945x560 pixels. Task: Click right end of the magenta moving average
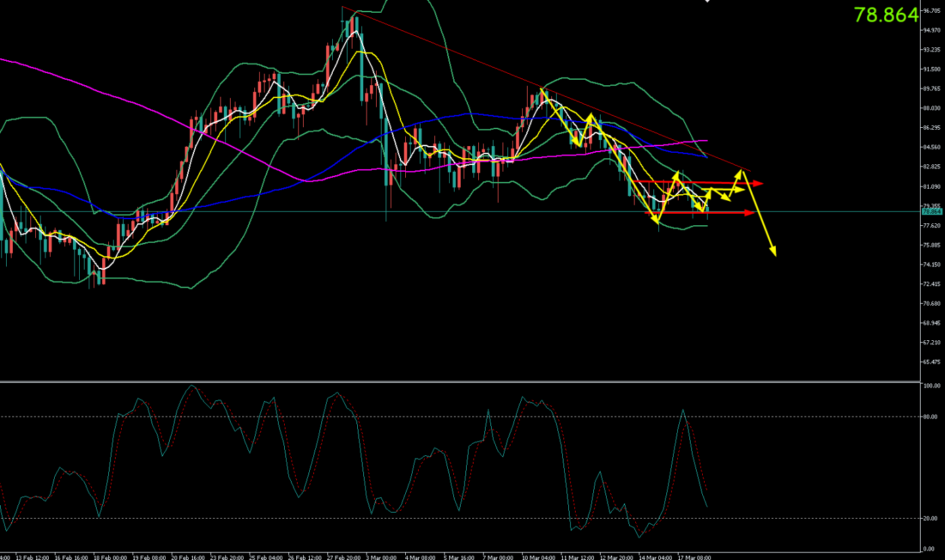[x=706, y=141]
